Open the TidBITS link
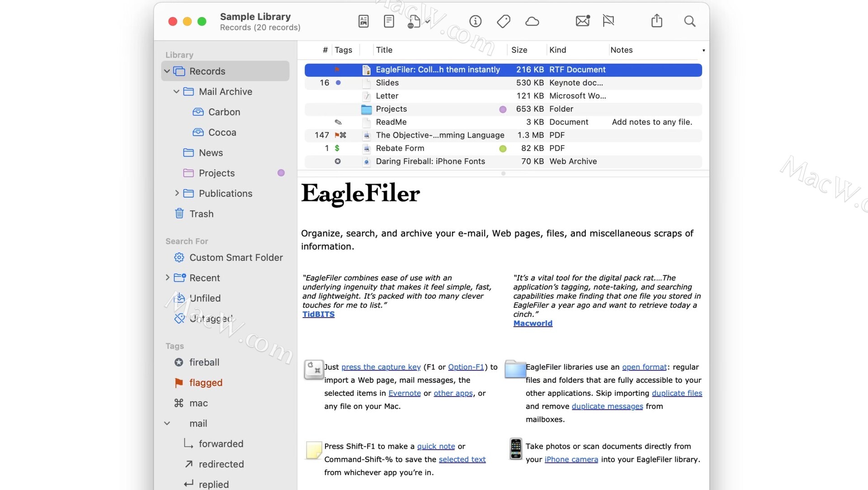The image size is (868, 490). pos(318,314)
